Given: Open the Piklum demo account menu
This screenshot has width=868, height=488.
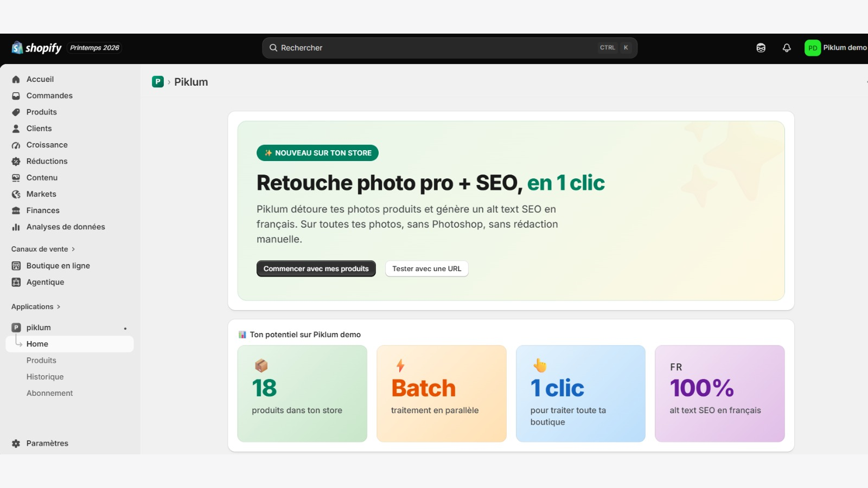Looking at the screenshot, I should pos(835,48).
